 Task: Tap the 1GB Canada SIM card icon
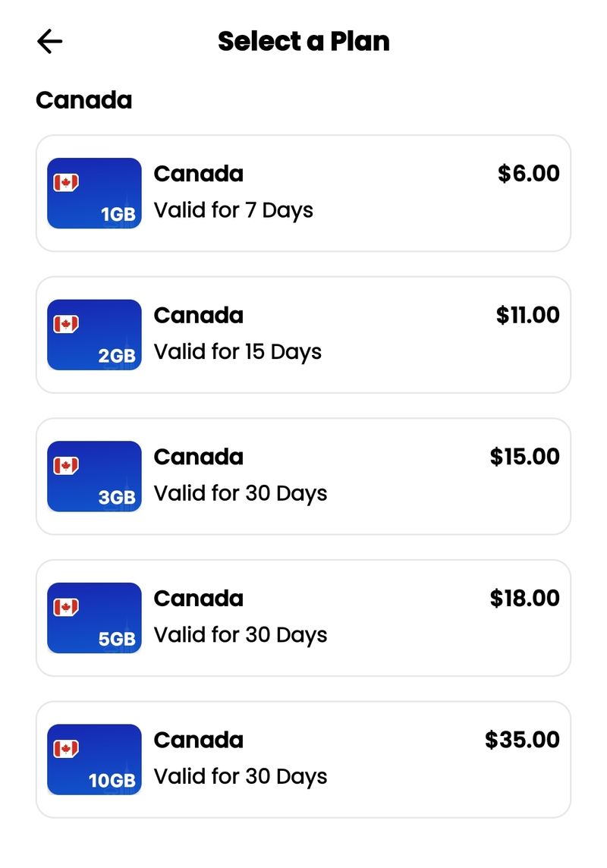coord(94,193)
